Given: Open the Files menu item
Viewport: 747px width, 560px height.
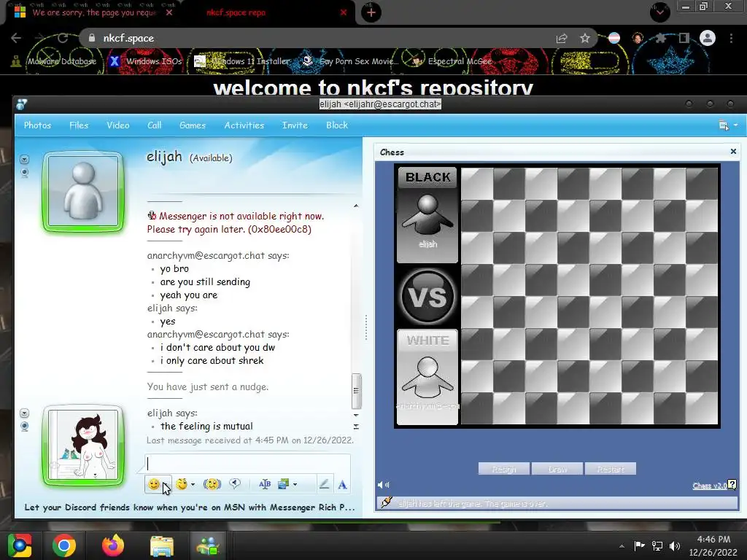Looking at the screenshot, I should pyautogui.click(x=79, y=125).
